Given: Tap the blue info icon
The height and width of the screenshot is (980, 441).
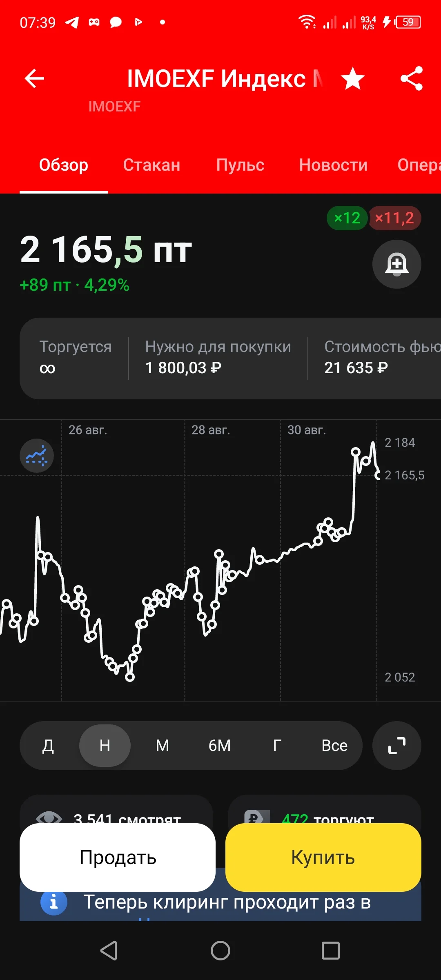Looking at the screenshot, I should (x=54, y=902).
